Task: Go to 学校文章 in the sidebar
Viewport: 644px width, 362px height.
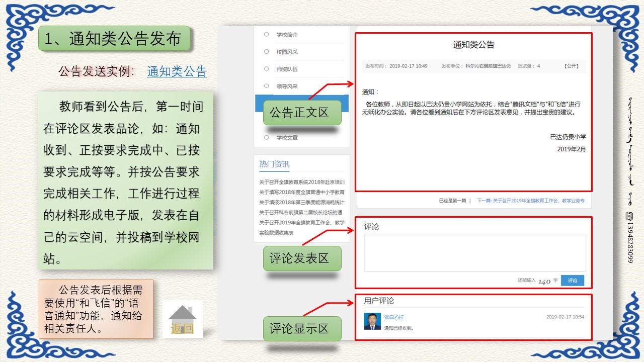Action: click(x=287, y=137)
